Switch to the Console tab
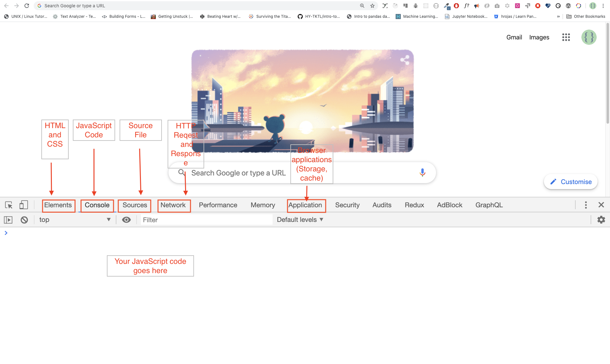Screen dimensions: 610x364 click(97, 205)
